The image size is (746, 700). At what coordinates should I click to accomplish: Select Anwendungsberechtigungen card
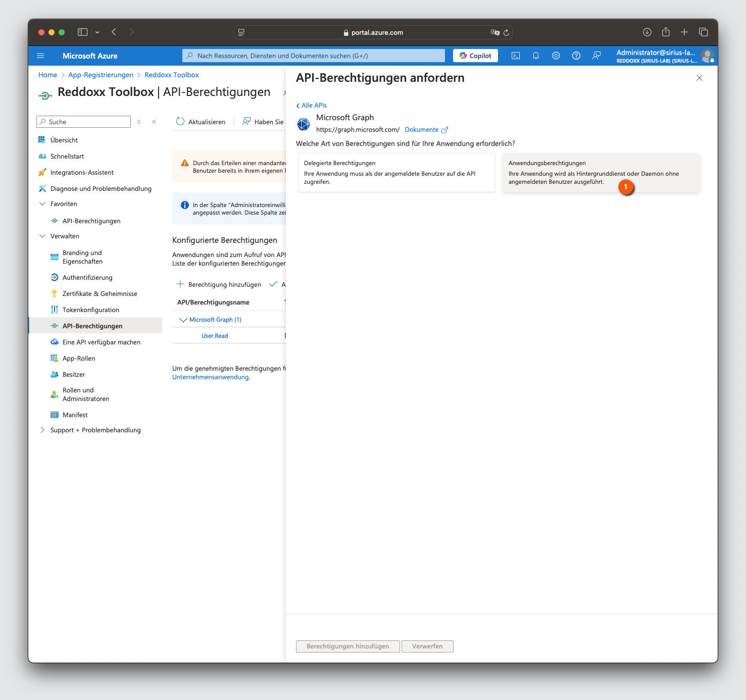click(x=601, y=172)
